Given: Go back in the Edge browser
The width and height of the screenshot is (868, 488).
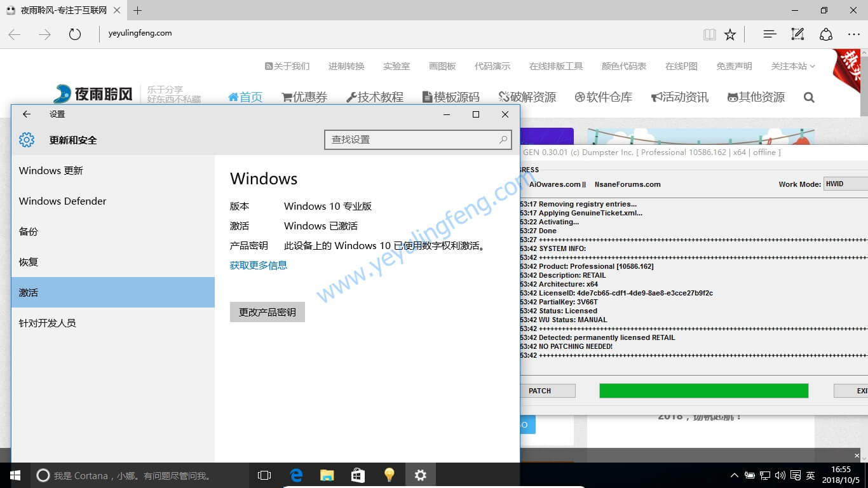Looking at the screenshot, I should (x=15, y=34).
